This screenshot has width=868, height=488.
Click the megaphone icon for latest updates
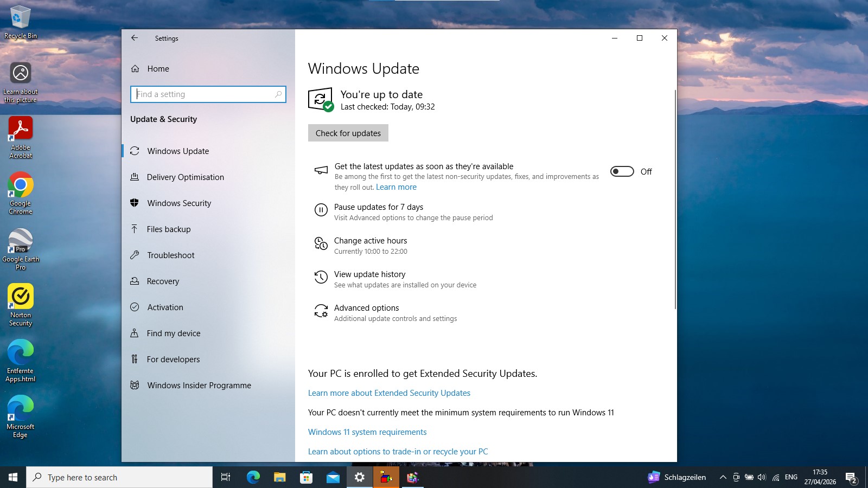[x=321, y=170]
